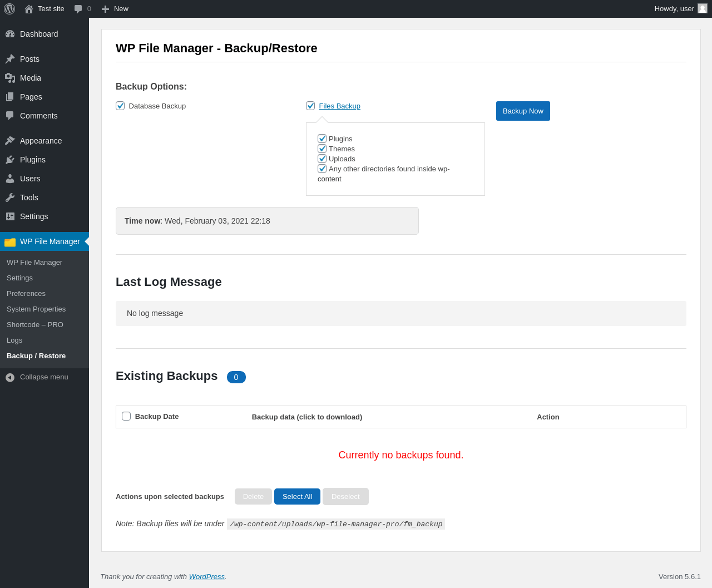The width and height of the screenshot is (712, 588).
Task: Click the Tools wrench icon
Action: pos(10,197)
